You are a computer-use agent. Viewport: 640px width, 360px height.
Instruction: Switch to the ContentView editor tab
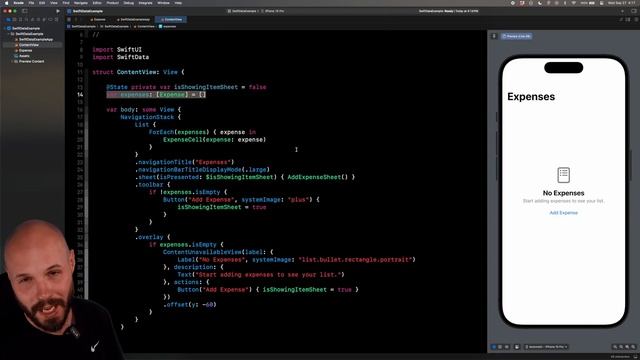click(171, 20)
